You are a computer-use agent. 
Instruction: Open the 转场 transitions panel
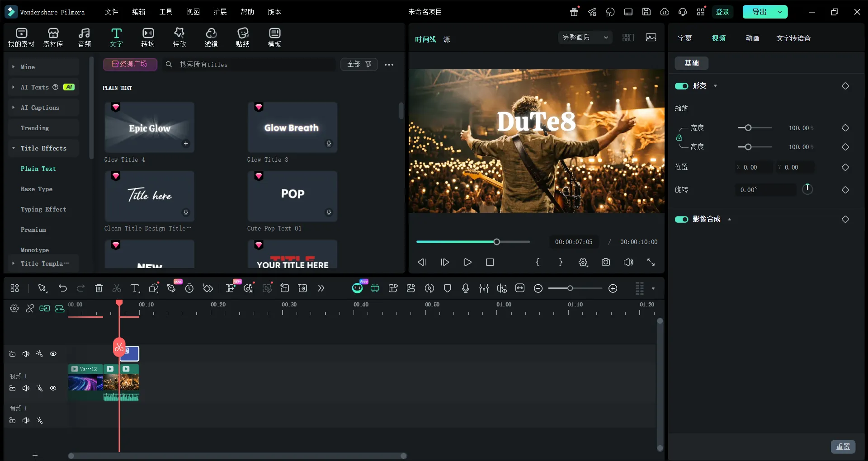coord(148,37)
